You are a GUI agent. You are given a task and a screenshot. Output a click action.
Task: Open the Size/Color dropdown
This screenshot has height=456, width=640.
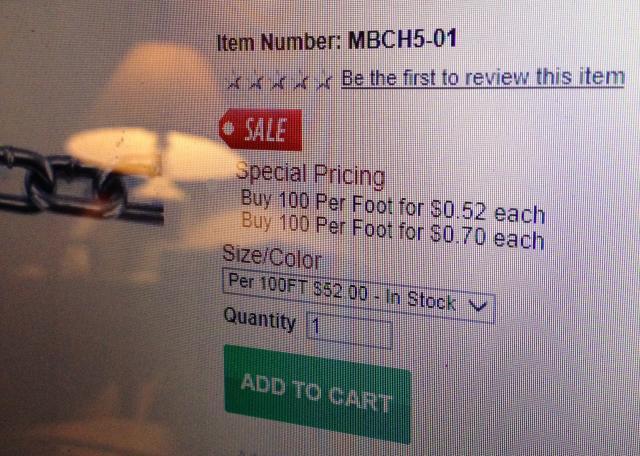[358, 295]
